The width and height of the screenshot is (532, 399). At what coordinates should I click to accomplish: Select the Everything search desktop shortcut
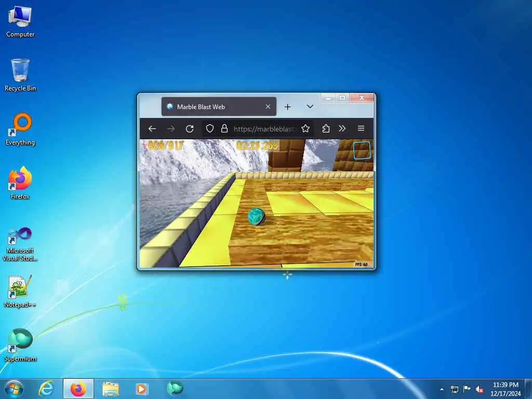click(x=20, y=129)
